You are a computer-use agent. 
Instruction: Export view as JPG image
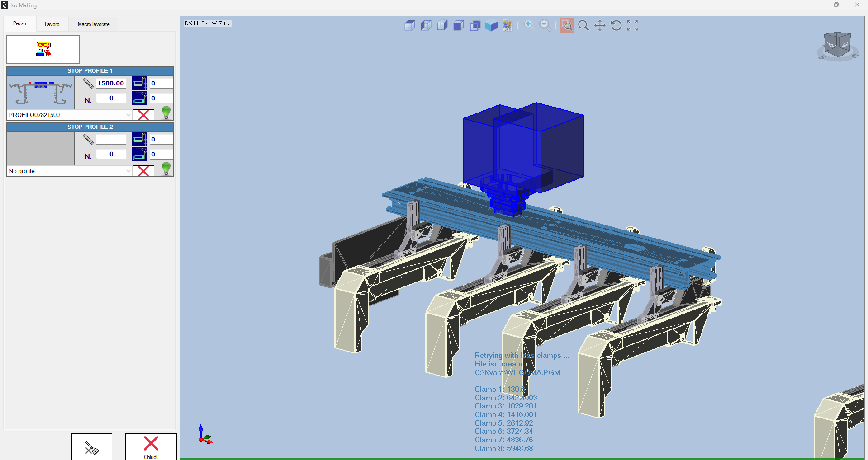(x=508, y=26)
